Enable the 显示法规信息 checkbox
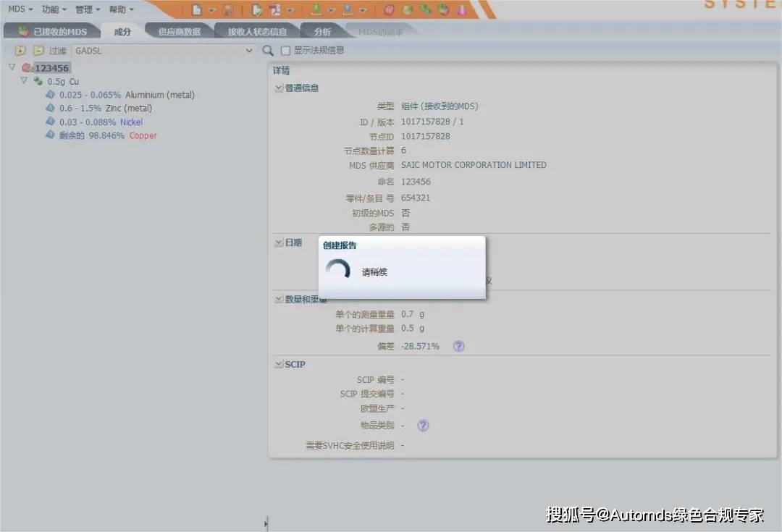This screenshot has width=782, height=532. click(x=285, y=50)
